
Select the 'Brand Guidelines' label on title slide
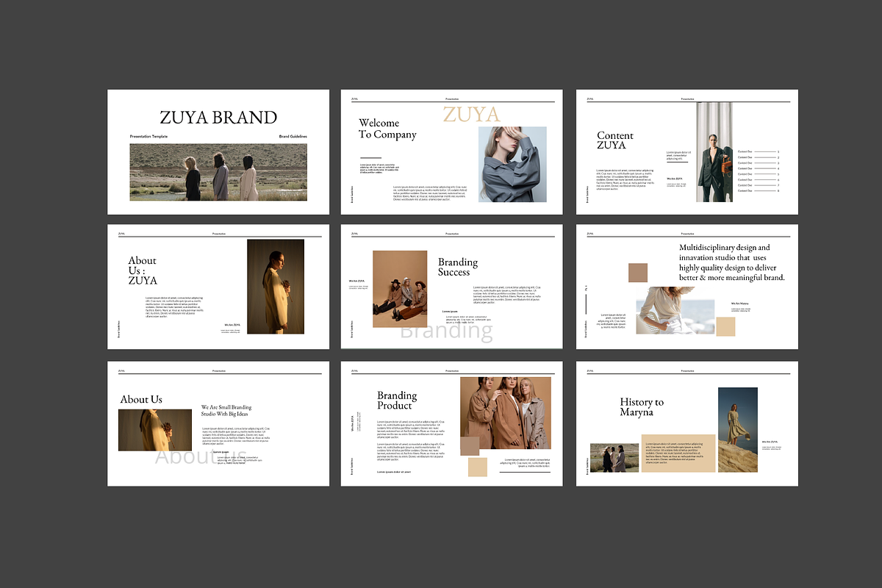click(x=293, y=137)
